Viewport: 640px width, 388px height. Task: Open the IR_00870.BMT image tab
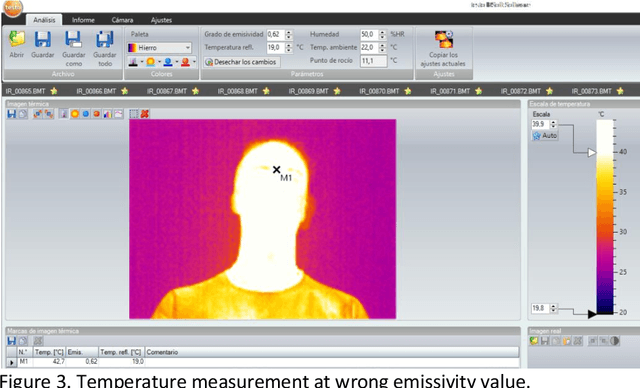click(x=379, y=91)
